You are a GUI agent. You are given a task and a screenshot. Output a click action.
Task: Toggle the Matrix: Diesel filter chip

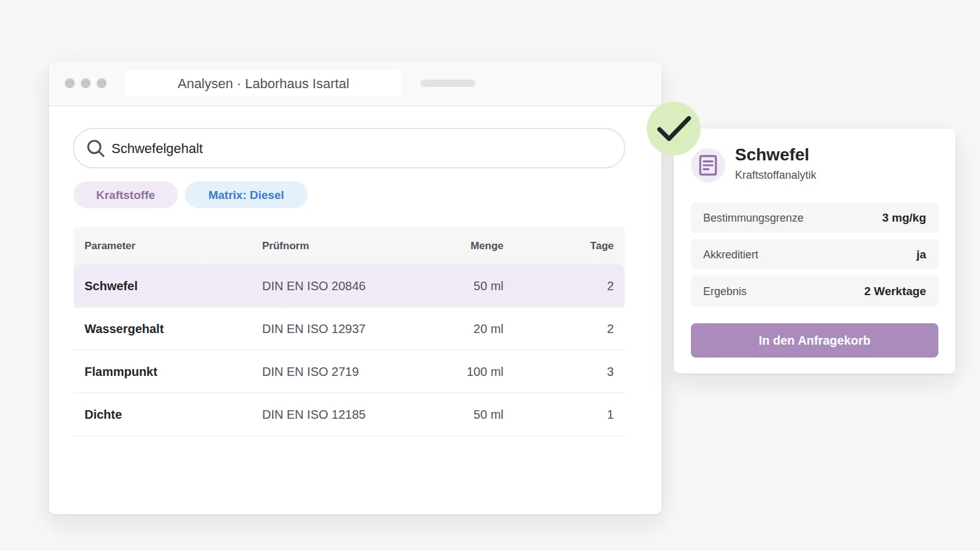(x=246, y=195)
